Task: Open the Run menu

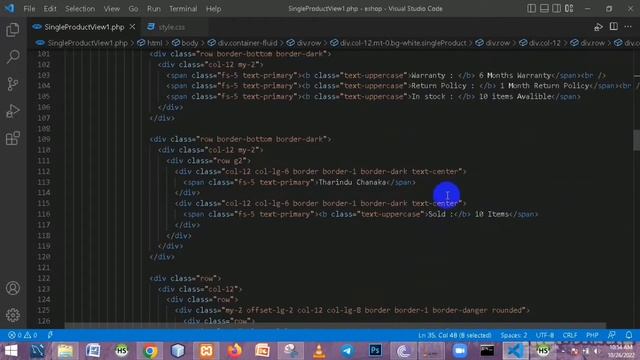Action: coord(154,9)
